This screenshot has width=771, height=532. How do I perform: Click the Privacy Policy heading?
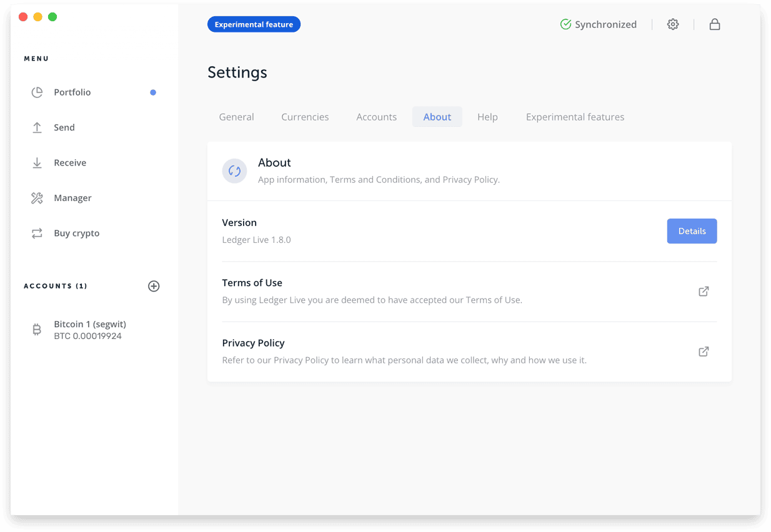(253, 343)
